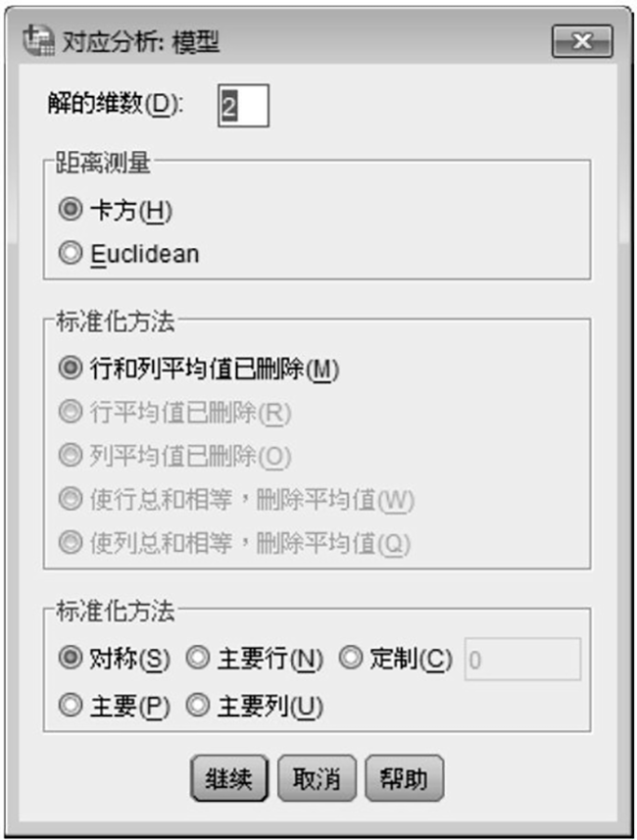Select the 主要(P) normalization method
This screenshot has width=637, height=840.
pos(70,706)
